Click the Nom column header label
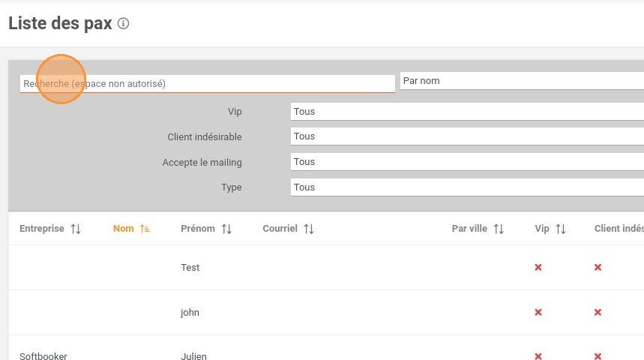Screen dimensions: 644x360 click(x=124, y=229)
